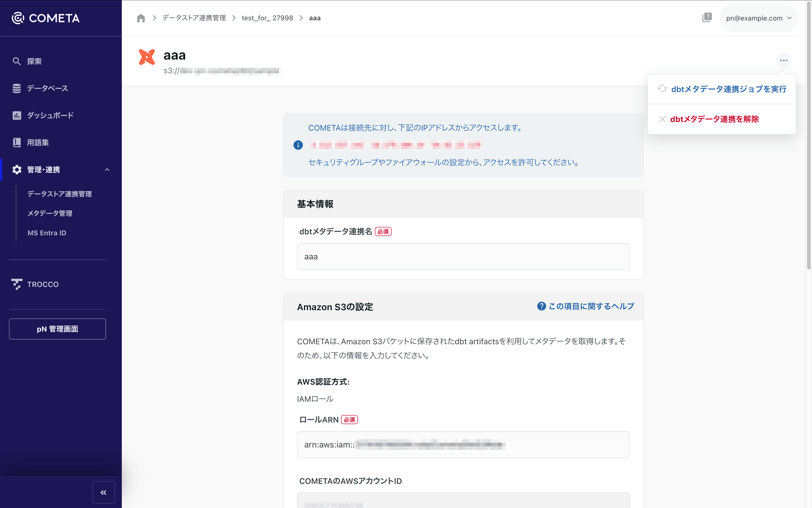Screen dimensions: 812x508
Task: Select メタデータ管理 submenu item
Action: (50, 213)
